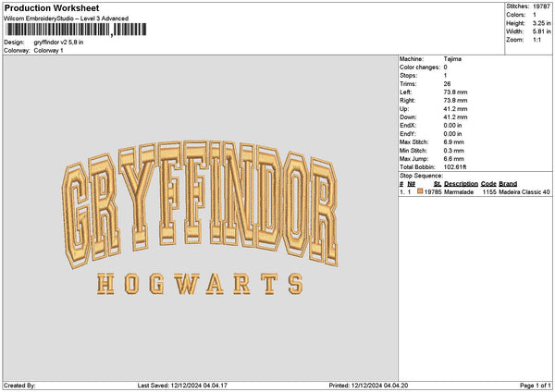The image size is (555, 392).
Task: Click the "Production Worksheet" title
Action: coord(52,7)
